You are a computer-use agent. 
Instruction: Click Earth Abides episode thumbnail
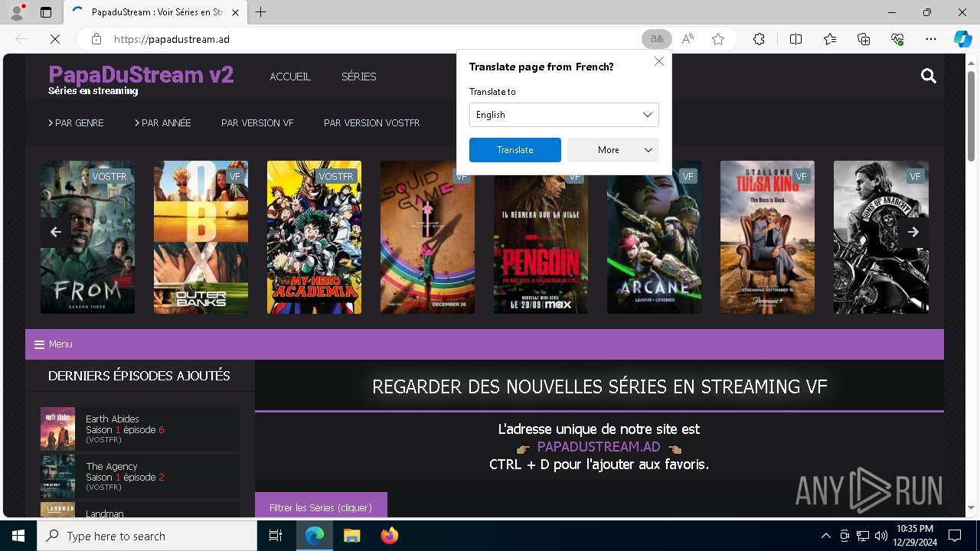[57, 429]
